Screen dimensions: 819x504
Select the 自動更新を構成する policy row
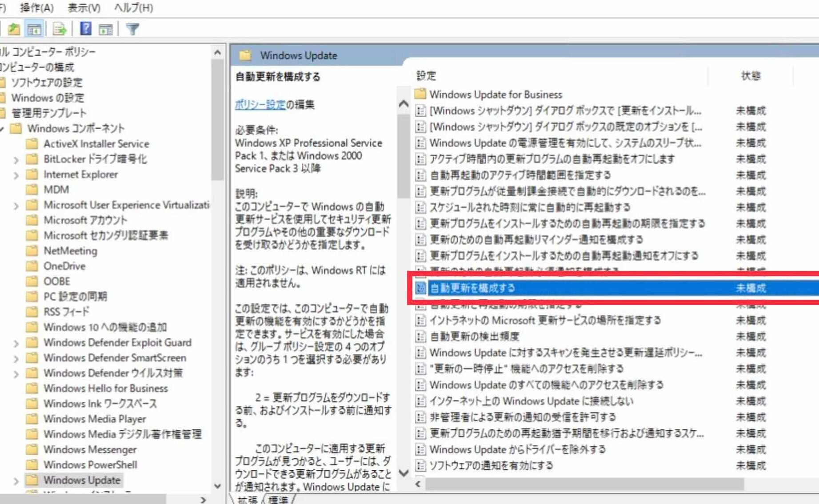[x=616, y=288]
